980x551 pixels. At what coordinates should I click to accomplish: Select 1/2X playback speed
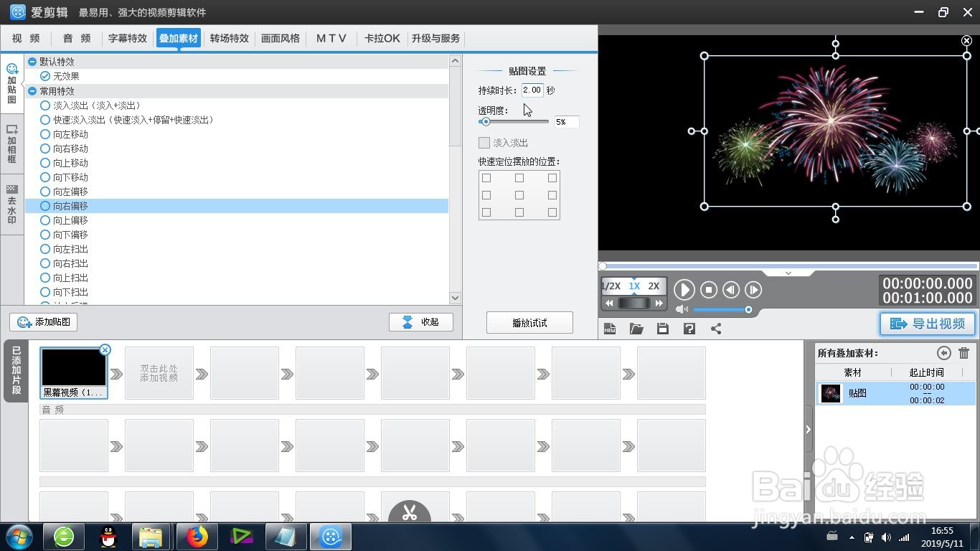coord(611,286)
